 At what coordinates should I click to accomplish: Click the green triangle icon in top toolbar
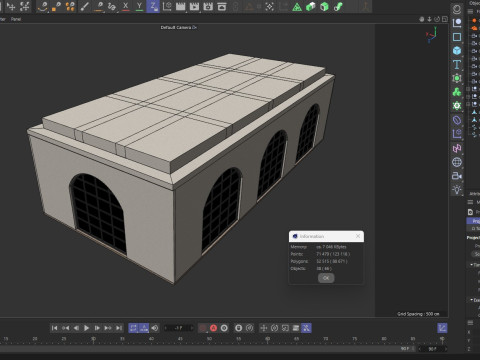(297, 7)
